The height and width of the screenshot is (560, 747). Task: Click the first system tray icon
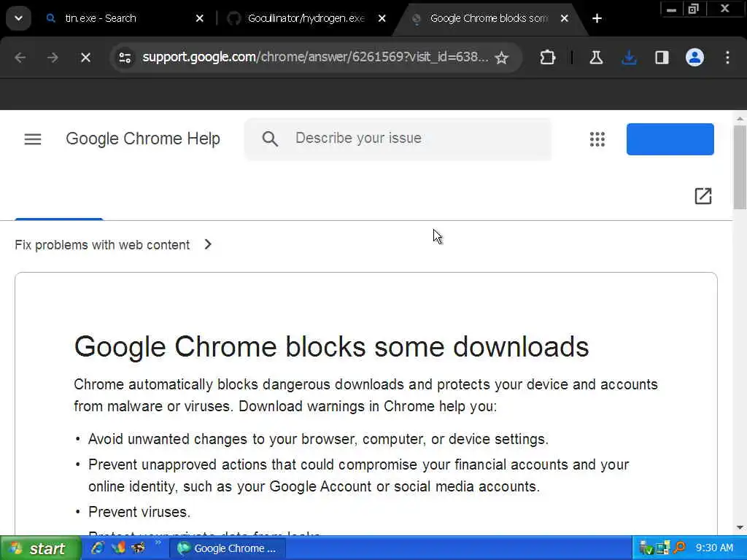coord(646,548)
